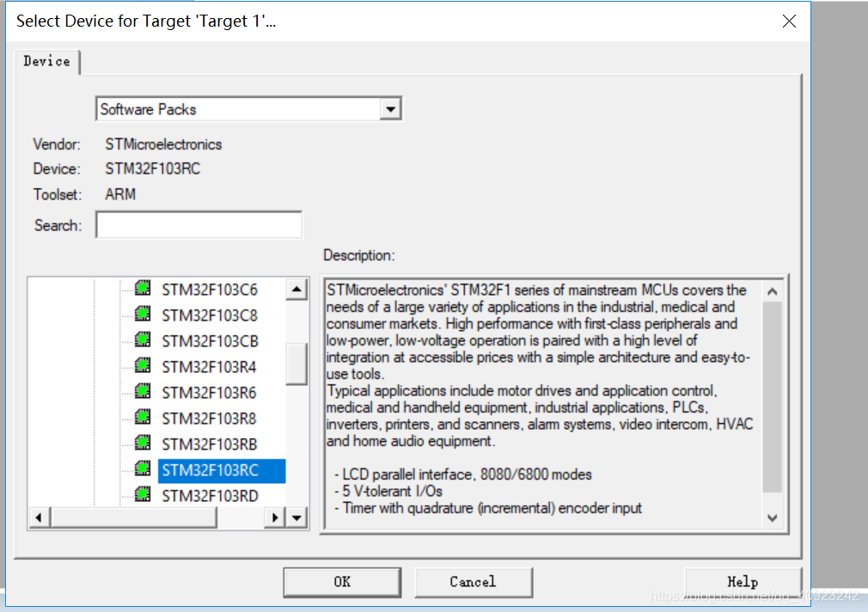The width and height of the screenshot is (868, 612).
Task: Confirm selection with OK button
Action: (342, 582)
